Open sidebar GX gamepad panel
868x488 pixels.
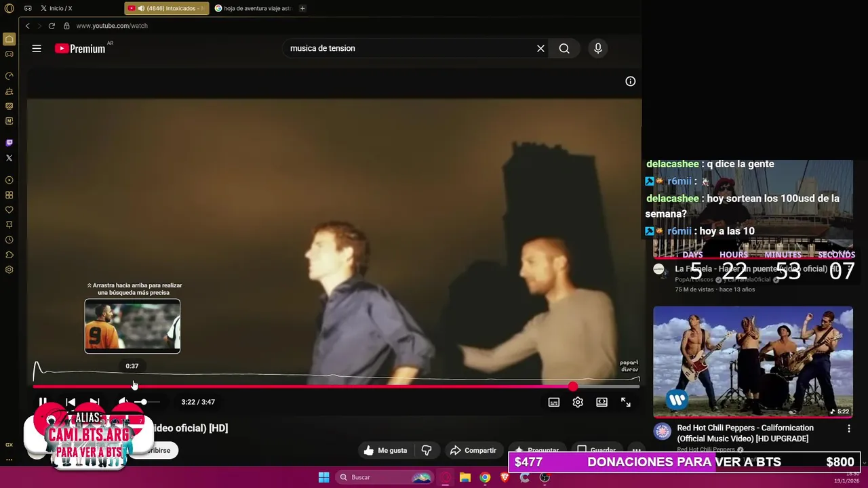click(x=9, y=54)
